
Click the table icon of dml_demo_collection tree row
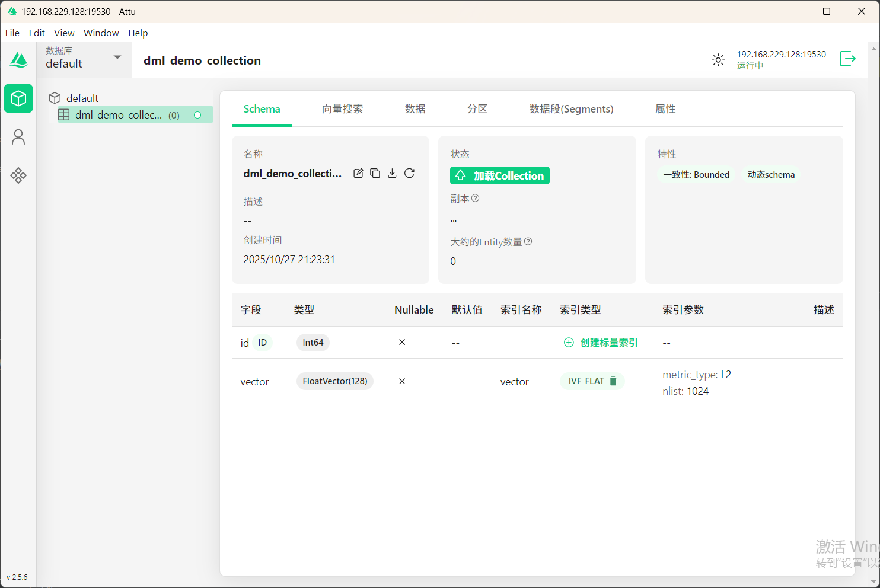(63, 115)
